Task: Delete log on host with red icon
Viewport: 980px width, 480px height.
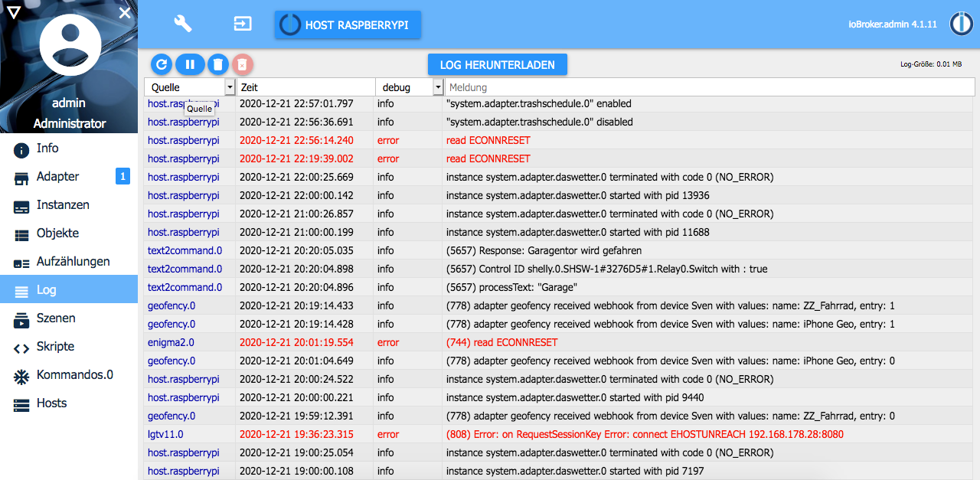Action: click(242, 64)
